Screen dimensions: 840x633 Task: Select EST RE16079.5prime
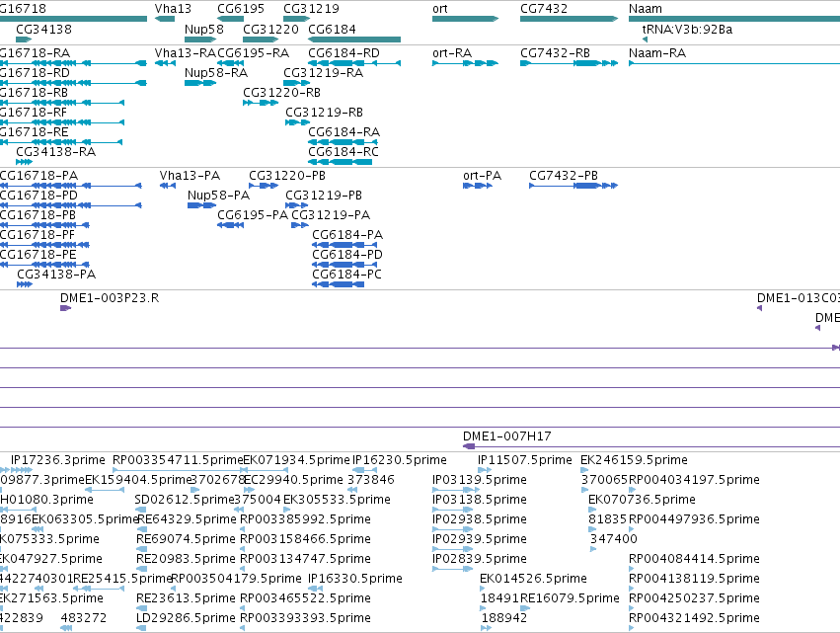click(570, 599)
